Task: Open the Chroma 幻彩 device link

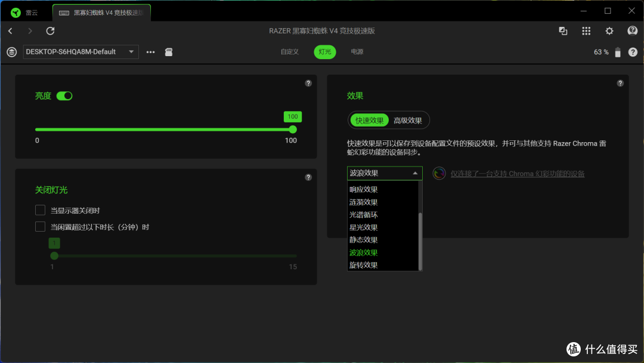Action: [518, 174]
